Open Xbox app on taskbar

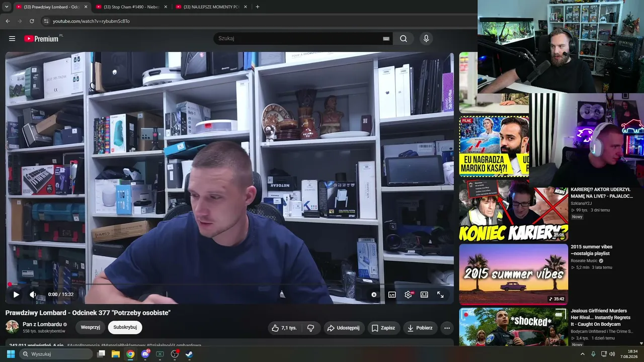[160, 354]
